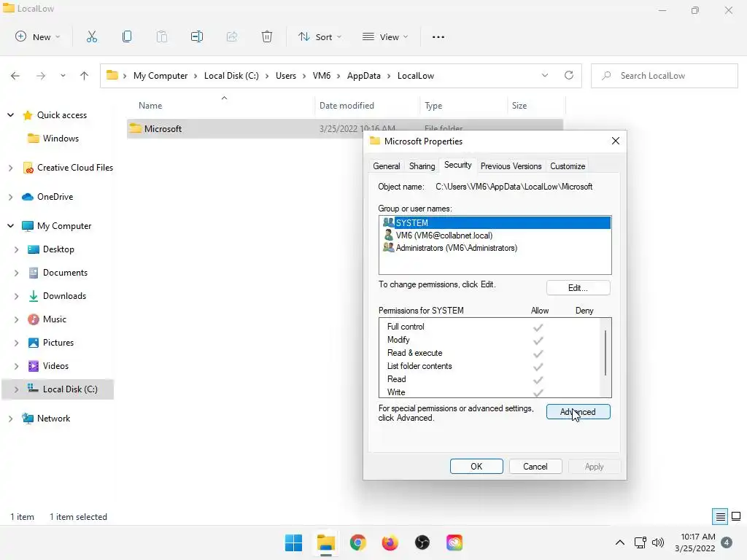Collapse the My Computer tree node
The image size is (747, 560).
(10, 226)
